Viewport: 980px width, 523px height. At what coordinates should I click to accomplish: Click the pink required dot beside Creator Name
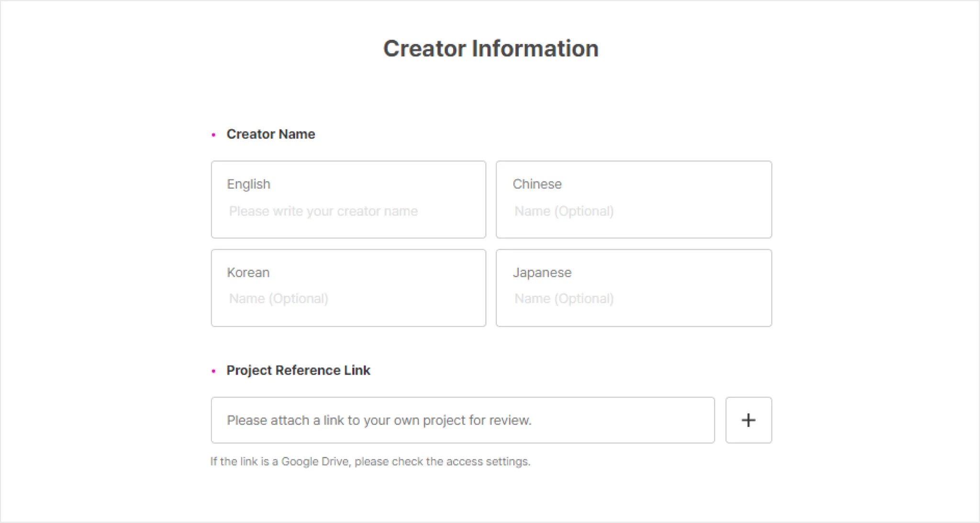pyautogui.click(x=213, y=135)
